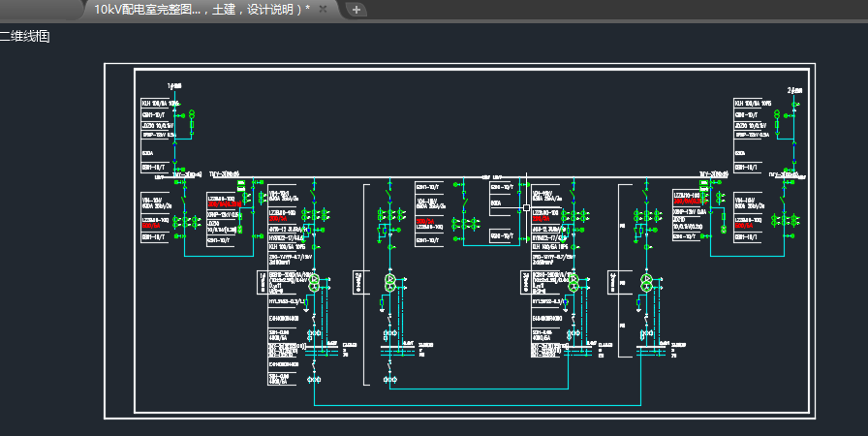
Task: Open the 二维线框 visual style menu
Action: pyautogui.click(x=24, y=37)
